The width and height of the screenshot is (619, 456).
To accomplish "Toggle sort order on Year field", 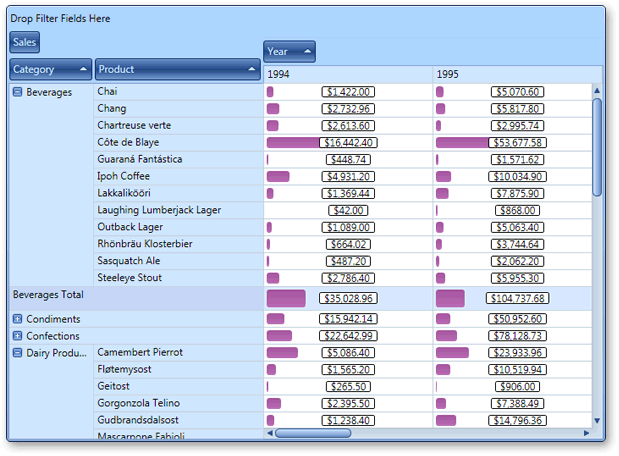I will click(289, 52).
